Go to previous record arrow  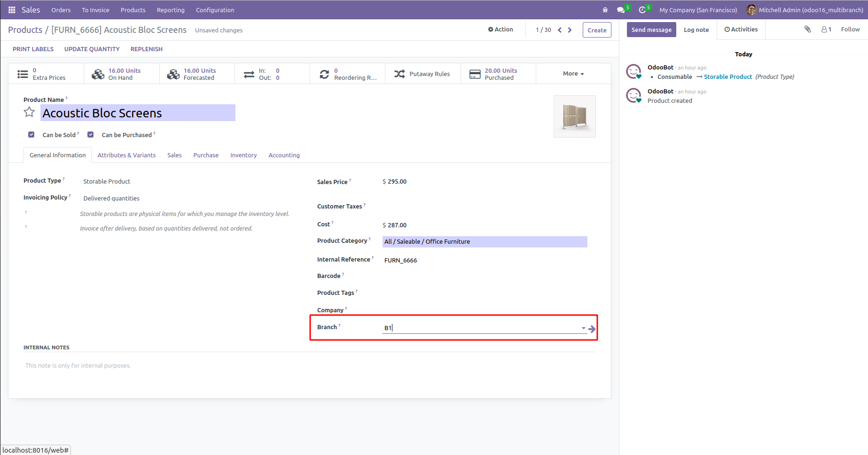pos(560,30)
